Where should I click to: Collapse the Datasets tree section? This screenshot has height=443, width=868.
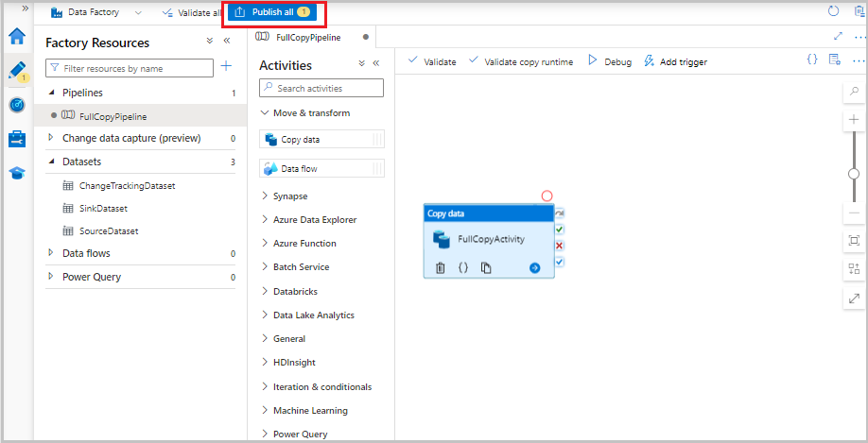click(51, 162)
